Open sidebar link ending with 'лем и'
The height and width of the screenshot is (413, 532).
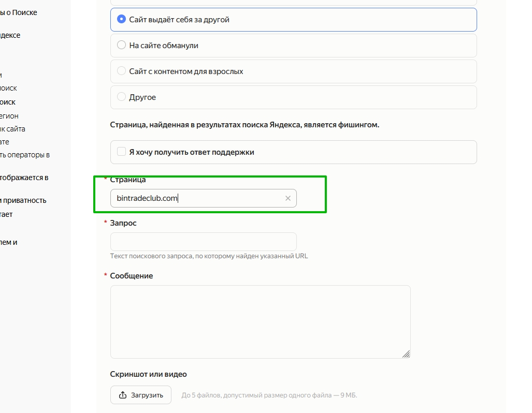coord(9,242)
